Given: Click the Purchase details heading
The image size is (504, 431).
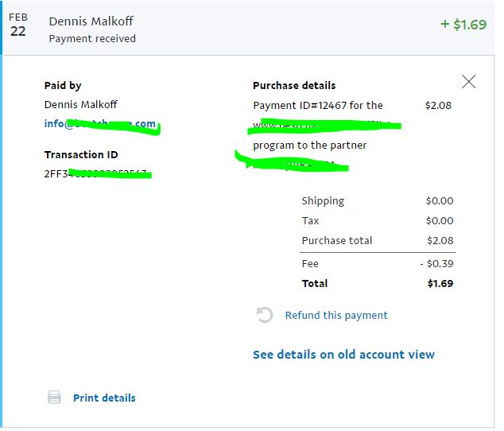Looking at the screenshot, I should [x=294, y=86].
